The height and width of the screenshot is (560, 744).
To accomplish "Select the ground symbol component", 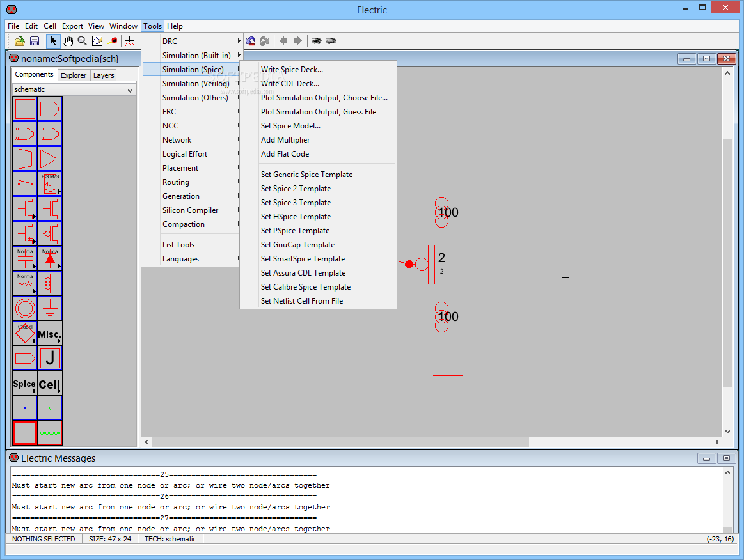I will 50,308.
